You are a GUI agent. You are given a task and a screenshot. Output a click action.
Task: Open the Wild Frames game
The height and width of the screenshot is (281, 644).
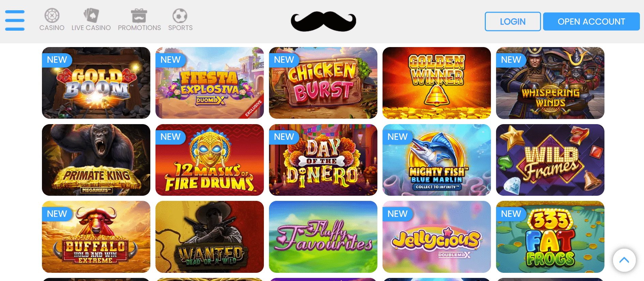[x=550, y=160]
